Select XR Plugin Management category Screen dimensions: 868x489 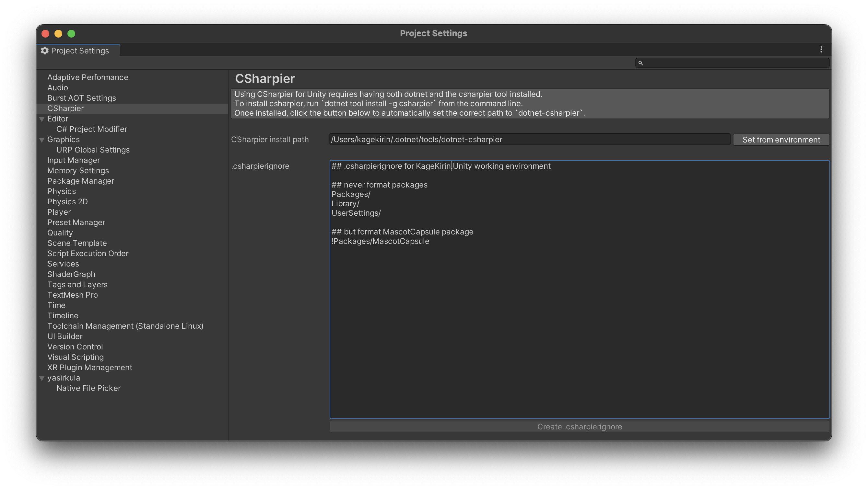(x=90, y=368)
